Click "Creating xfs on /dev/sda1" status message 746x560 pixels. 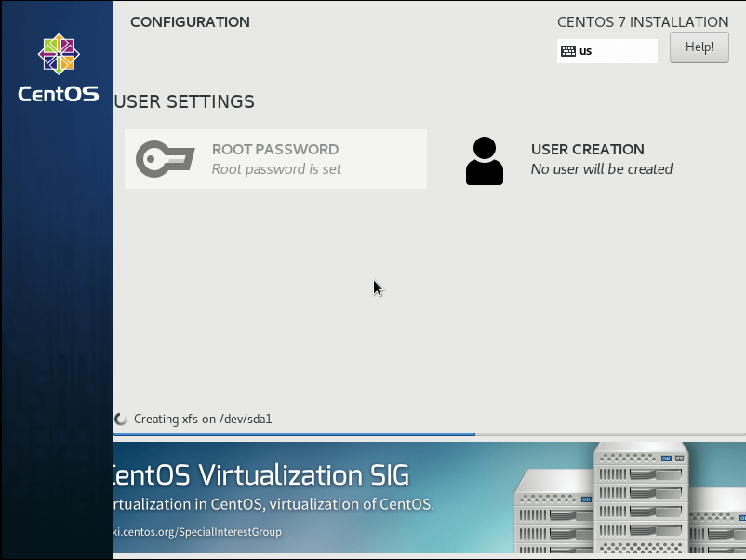pyautogui.click(x=203, y=420)
